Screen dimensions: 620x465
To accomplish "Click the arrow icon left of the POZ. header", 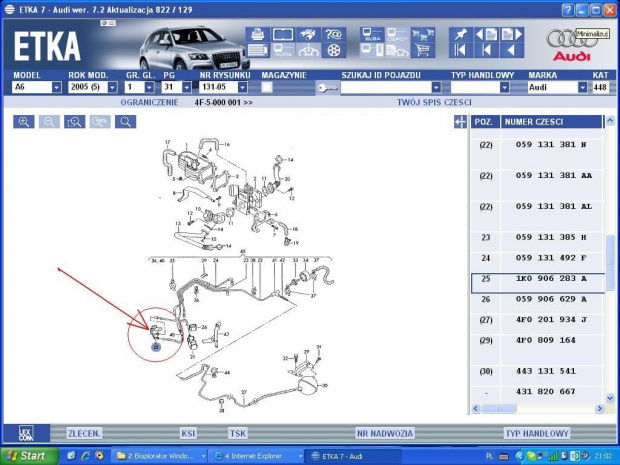I will [460, 122].
